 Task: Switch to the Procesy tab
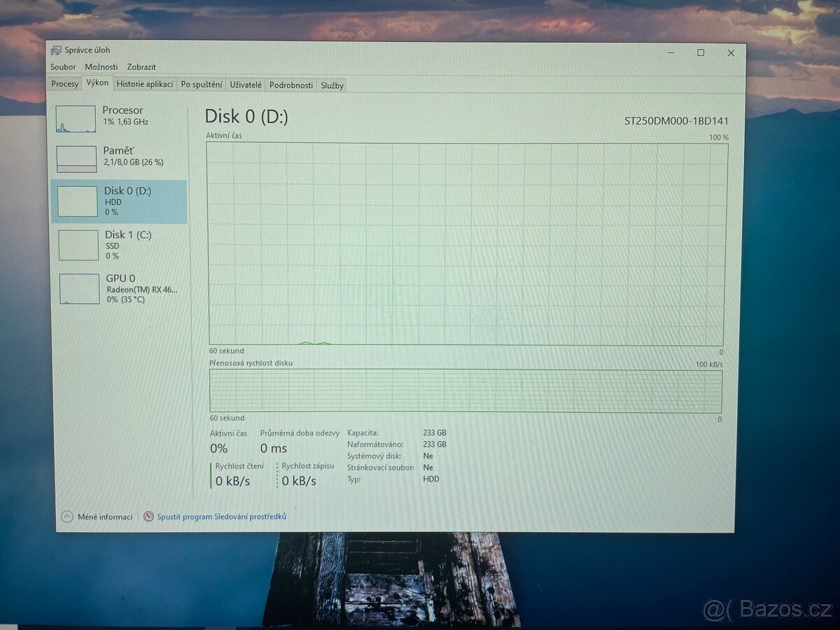[65, 84]
